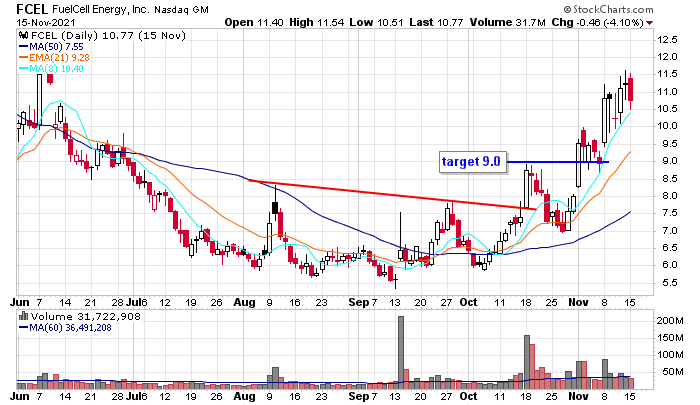This screenshot has width=700, height=405.
Task: Click the 15-Nov-2021 date in the header
Action: [x=46, y=22]
